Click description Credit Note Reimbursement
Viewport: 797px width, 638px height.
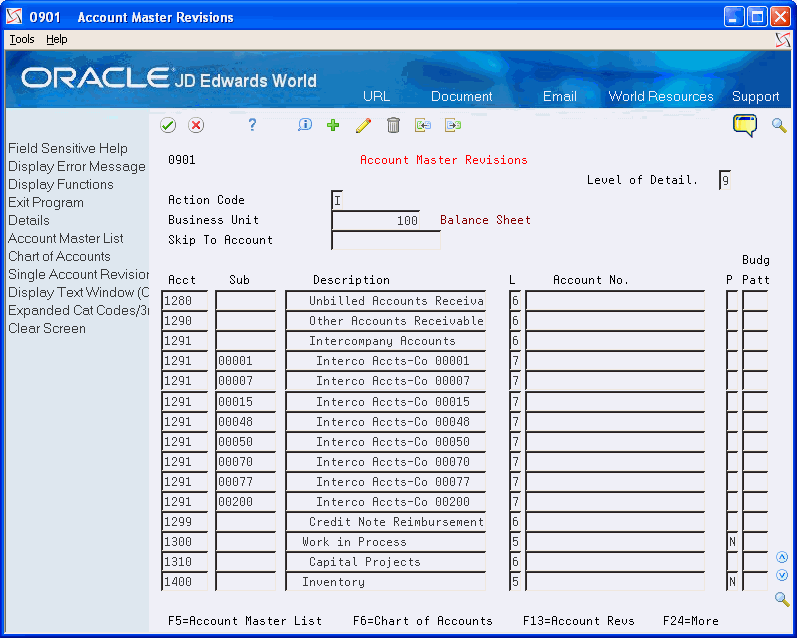pyautogui.click(x=385, y=522)
